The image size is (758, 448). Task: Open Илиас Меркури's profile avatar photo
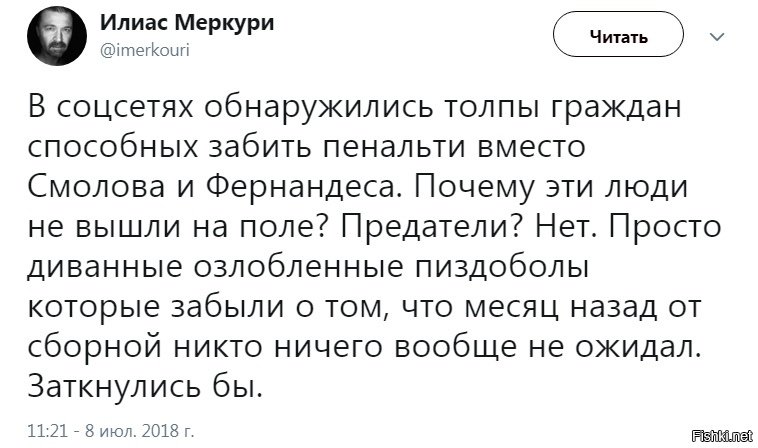(x=57, y=36)
